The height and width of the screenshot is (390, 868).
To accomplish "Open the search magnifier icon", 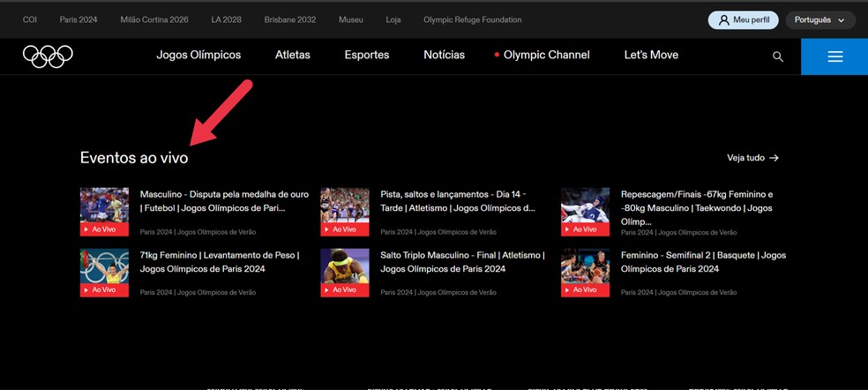I will [x=778, y=56].
